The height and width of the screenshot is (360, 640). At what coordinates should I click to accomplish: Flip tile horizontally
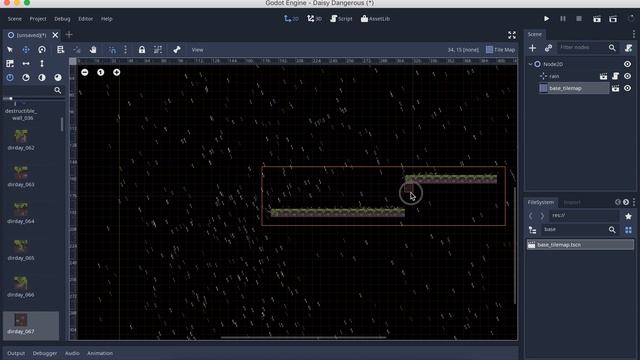pyautogui.click(x=26, y=64)
